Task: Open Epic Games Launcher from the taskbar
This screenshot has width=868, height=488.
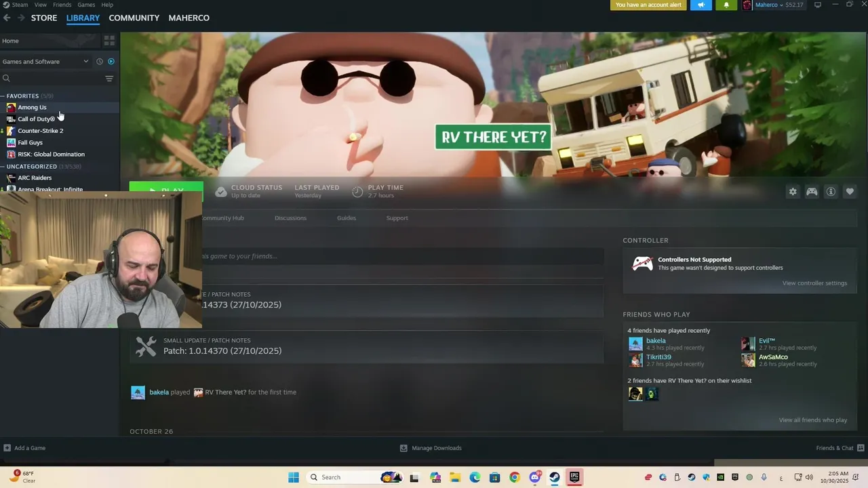Action: click(x=574, y=477)
